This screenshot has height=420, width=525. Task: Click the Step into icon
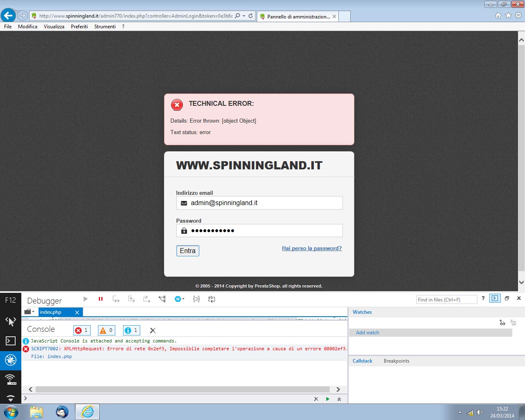(116, 299)
